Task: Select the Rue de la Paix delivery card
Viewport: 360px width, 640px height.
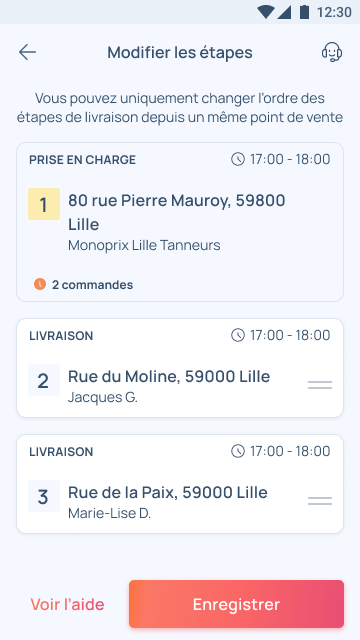Action: click(180, 484)
